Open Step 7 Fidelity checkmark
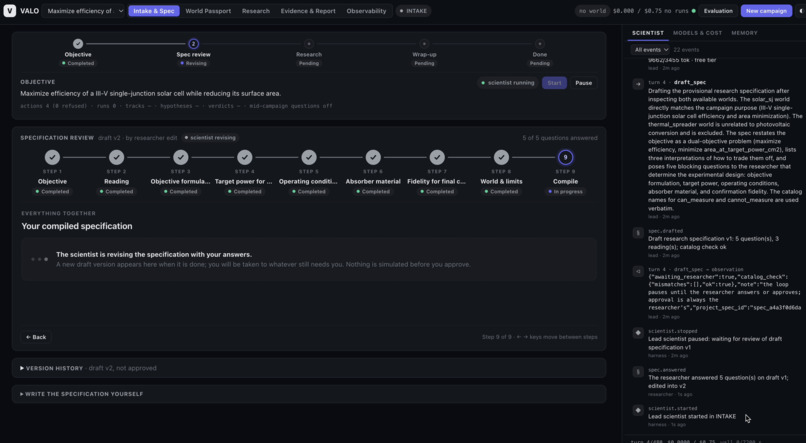 click(437, 157)
